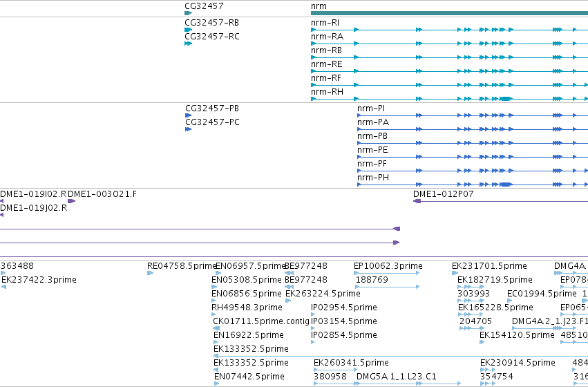This screenshot has height=387, width=588.
Task: Select the CG32457 gene label
Action: coord(204,6)
